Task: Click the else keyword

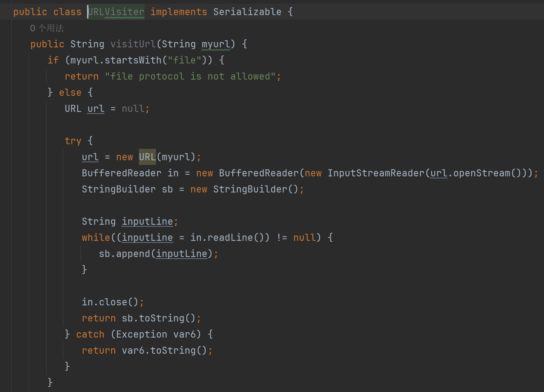Action: 70,92
